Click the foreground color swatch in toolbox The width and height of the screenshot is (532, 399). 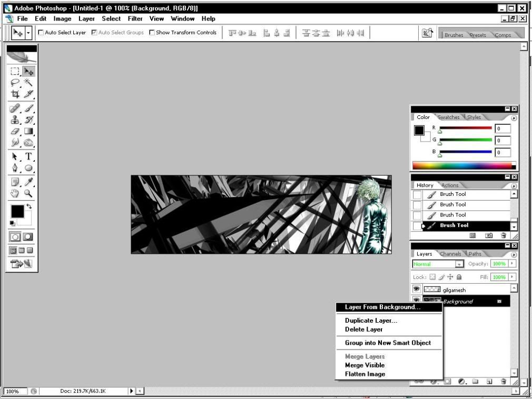[x=17, y=211]
